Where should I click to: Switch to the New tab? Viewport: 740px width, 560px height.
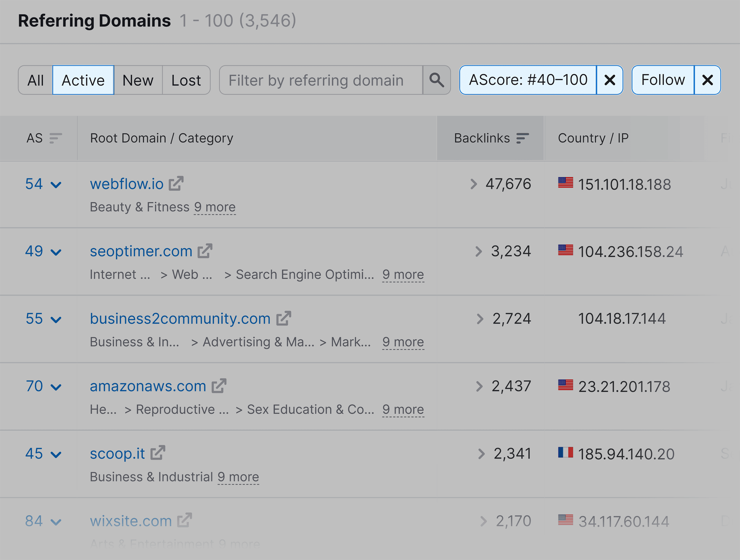[x=138, y=80]
